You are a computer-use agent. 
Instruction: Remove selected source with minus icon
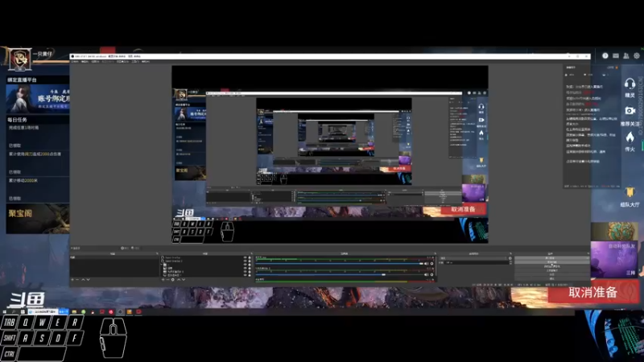(167, 279)
